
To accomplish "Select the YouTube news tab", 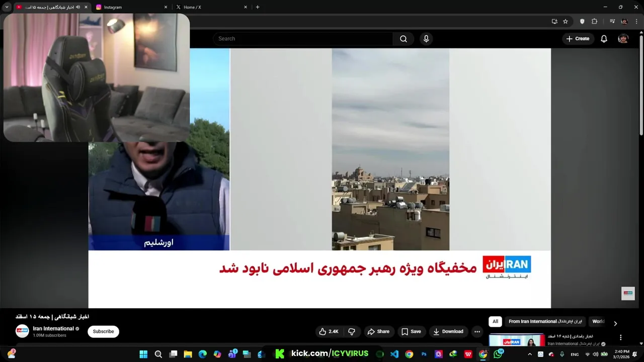I will 51,7.
